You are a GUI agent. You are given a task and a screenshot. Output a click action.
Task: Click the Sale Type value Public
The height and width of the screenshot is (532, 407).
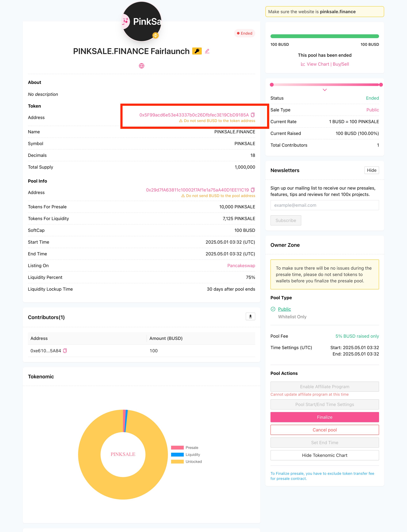(x=373, y=110)
